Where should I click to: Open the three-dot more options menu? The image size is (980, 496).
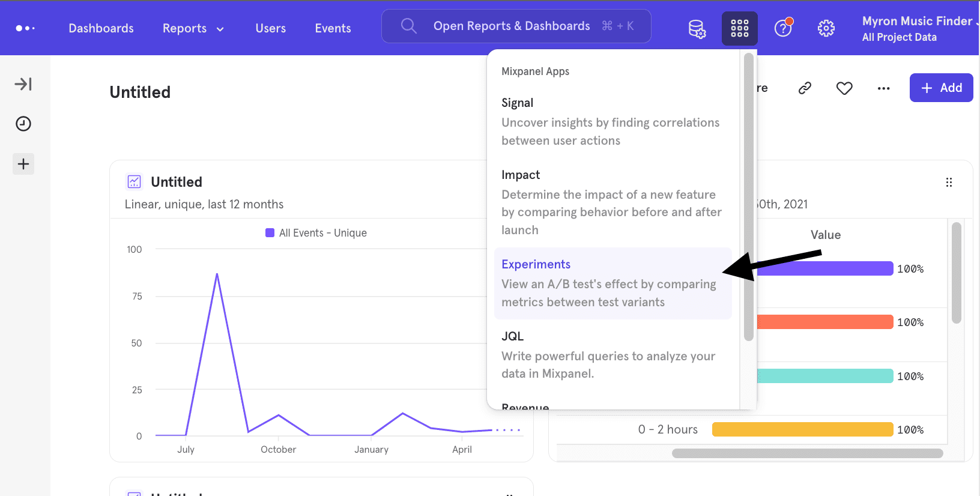(x=883, y=88)
